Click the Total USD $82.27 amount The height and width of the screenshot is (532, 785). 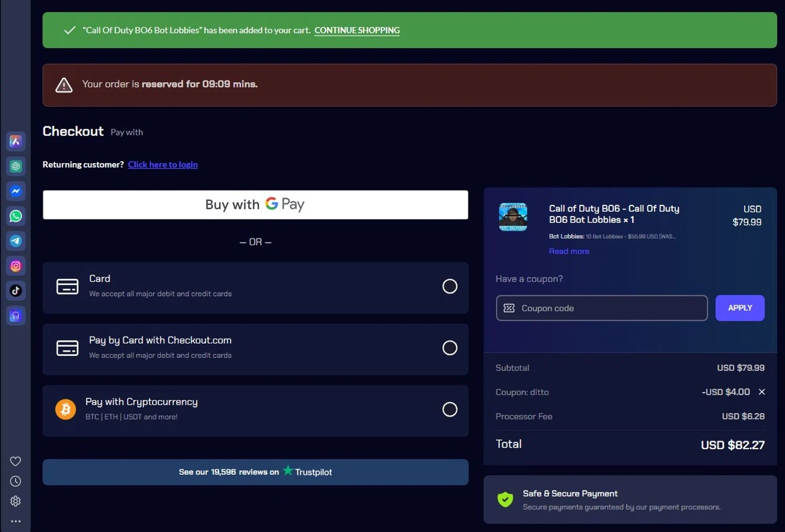tap(733, 445)
